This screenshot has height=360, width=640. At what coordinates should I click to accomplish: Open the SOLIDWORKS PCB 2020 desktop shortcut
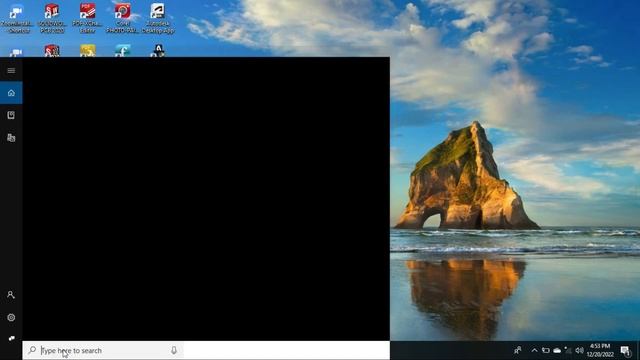click(52, 18)
